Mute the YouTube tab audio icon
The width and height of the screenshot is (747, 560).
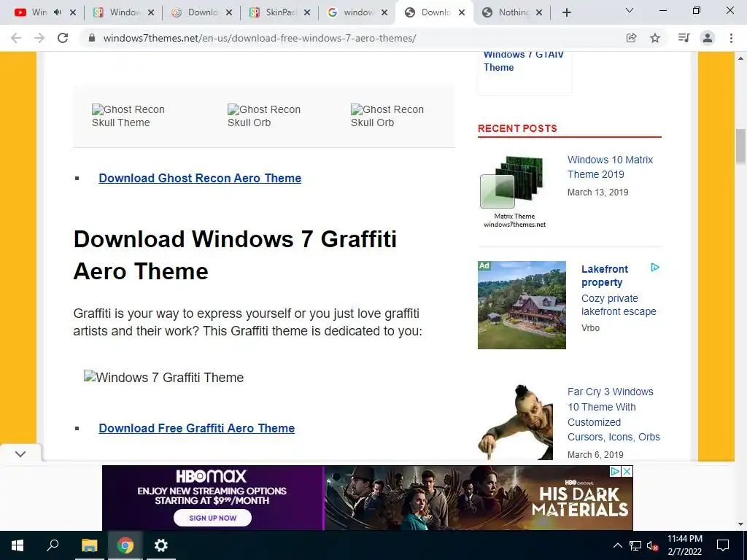pos(58,12)
